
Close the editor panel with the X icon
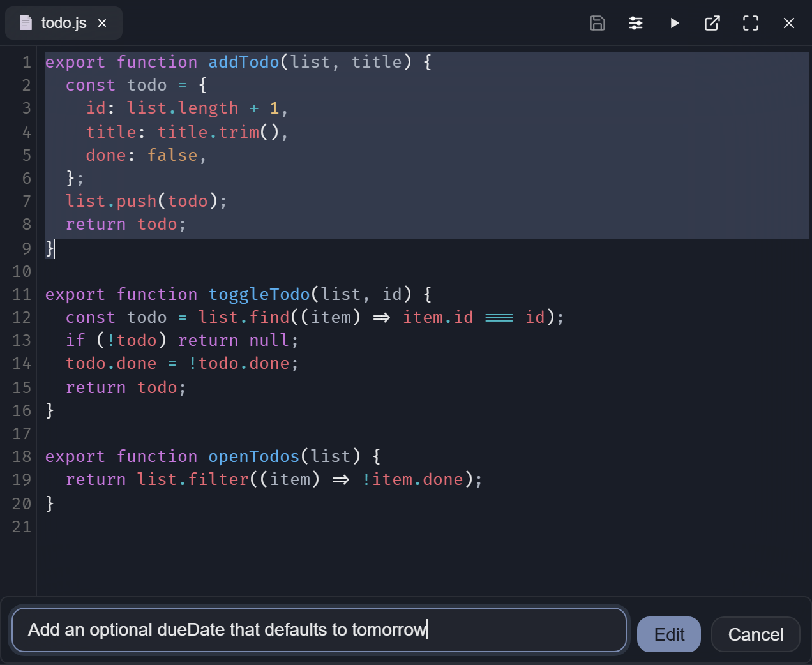[x=789, y=24]
